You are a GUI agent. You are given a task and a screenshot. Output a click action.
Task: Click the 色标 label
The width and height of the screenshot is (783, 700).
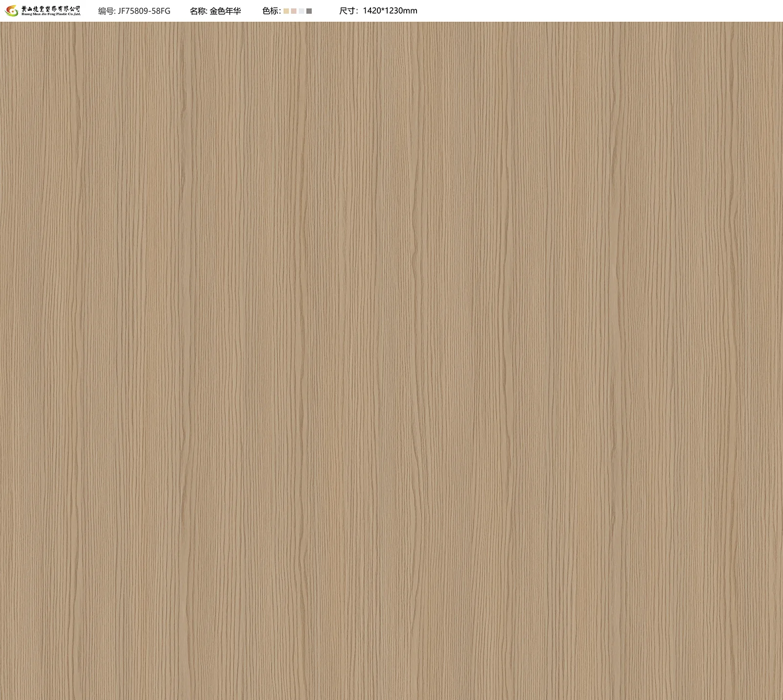(270, 11)
